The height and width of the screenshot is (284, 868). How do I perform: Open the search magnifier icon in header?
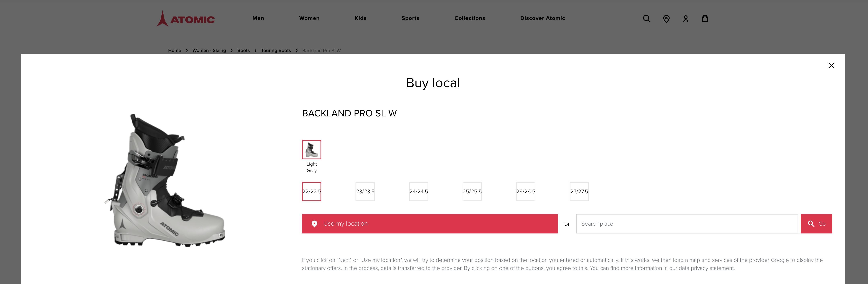(x=646, y=19)
